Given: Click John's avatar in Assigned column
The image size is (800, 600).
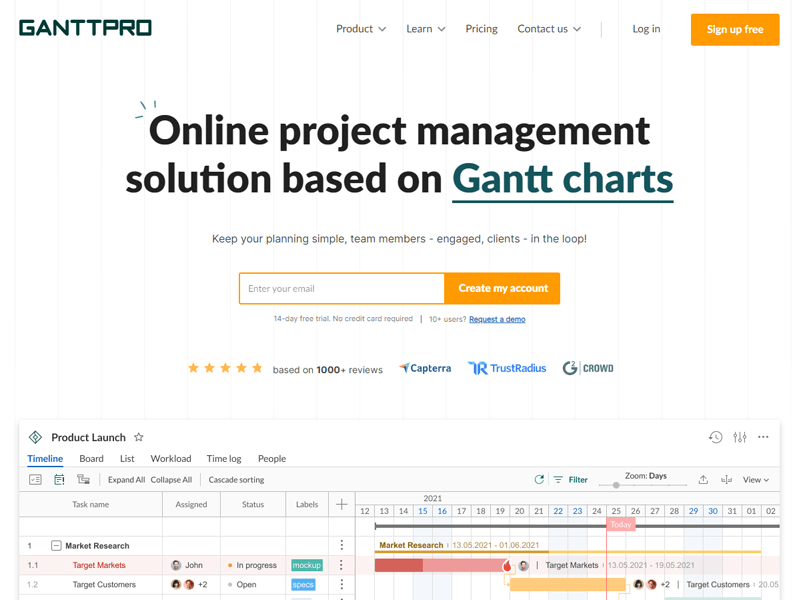Looking at the screenshot, I should [176, 565].
